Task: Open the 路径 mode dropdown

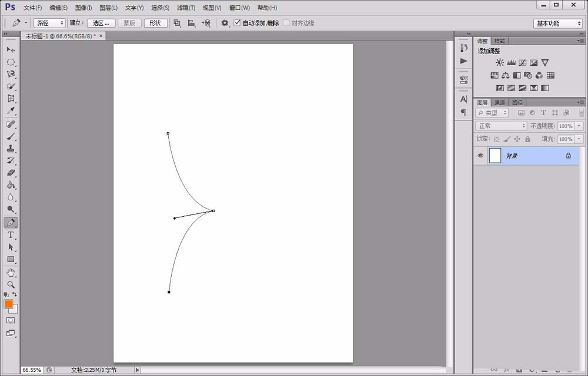Action: [x=49, y=23]
